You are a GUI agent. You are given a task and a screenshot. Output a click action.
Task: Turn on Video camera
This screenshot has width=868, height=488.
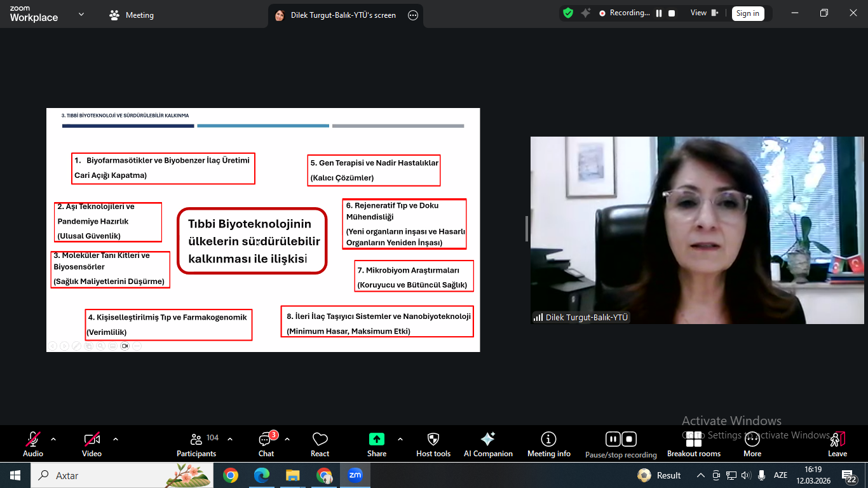92,444
